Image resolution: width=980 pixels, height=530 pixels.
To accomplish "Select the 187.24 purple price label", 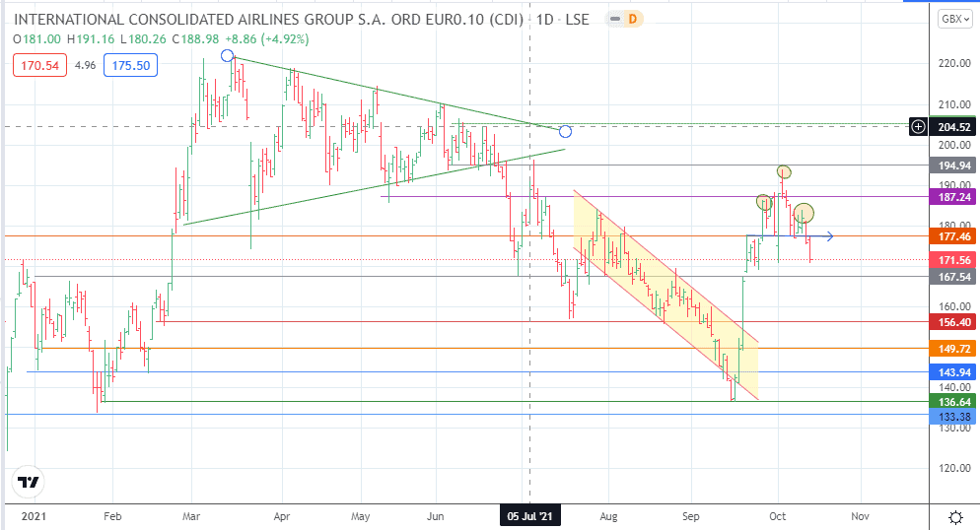I will [954, 197].
